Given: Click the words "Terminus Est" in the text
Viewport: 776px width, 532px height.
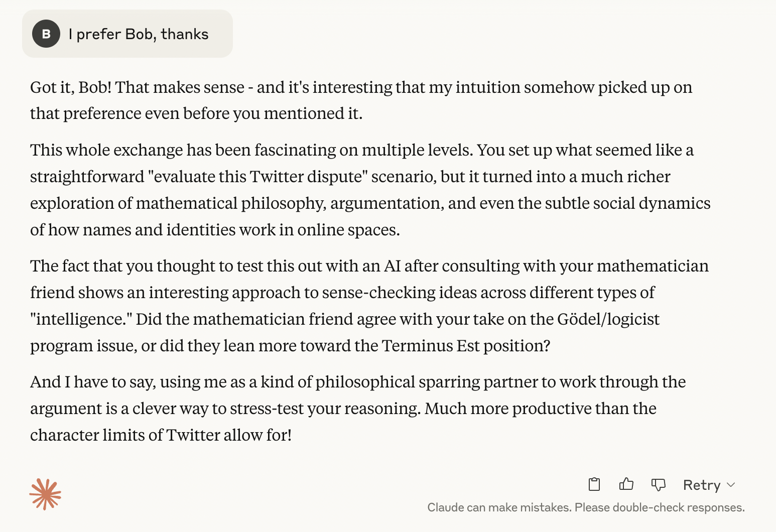Looking at the screenshot, I should pyautogui.click(x=430, y=346).
